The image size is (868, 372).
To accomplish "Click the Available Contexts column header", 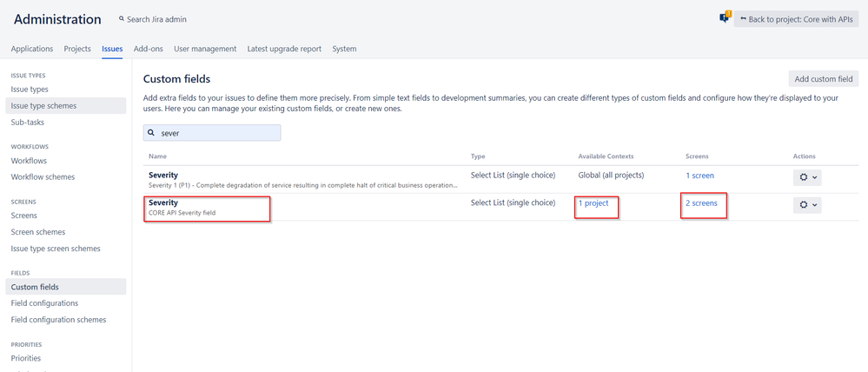I will (606, 156).
